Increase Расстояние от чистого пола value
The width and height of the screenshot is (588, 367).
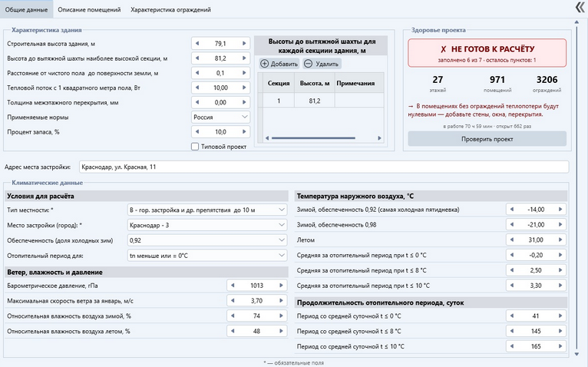(x=244, y=73)
